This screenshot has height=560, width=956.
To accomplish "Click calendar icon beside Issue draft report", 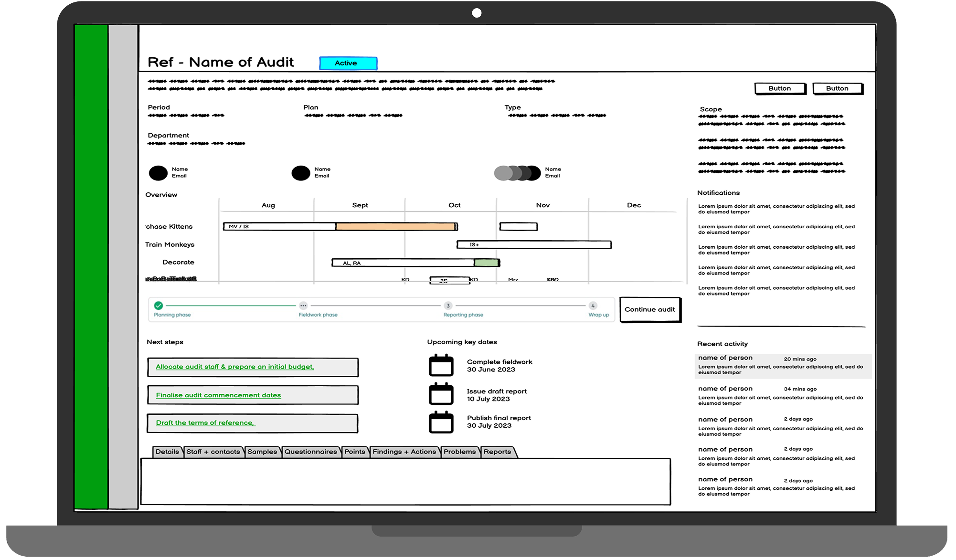I will tap(441, 394).
